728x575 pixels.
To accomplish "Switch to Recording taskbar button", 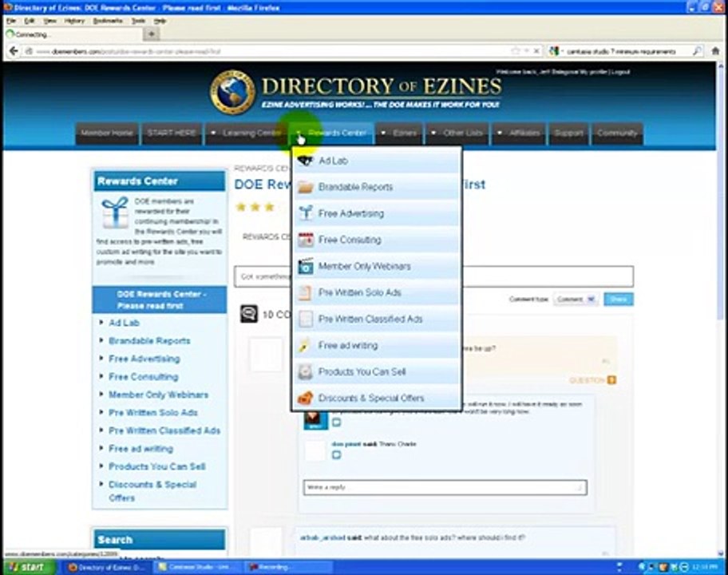I will coord(290,567).
